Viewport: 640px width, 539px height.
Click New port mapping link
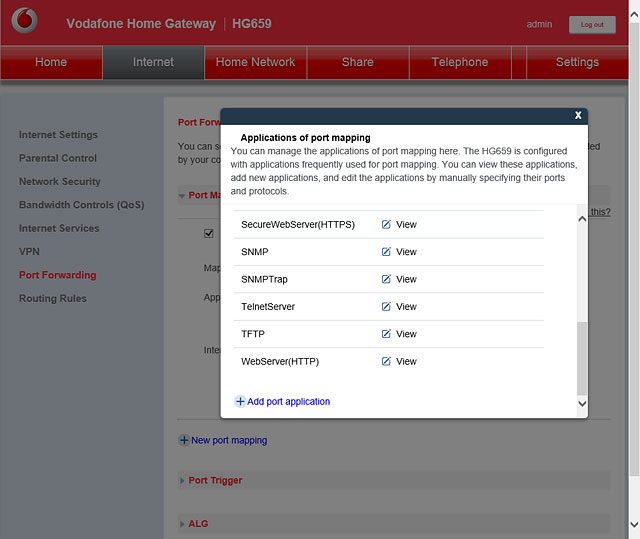pos(229,440)
